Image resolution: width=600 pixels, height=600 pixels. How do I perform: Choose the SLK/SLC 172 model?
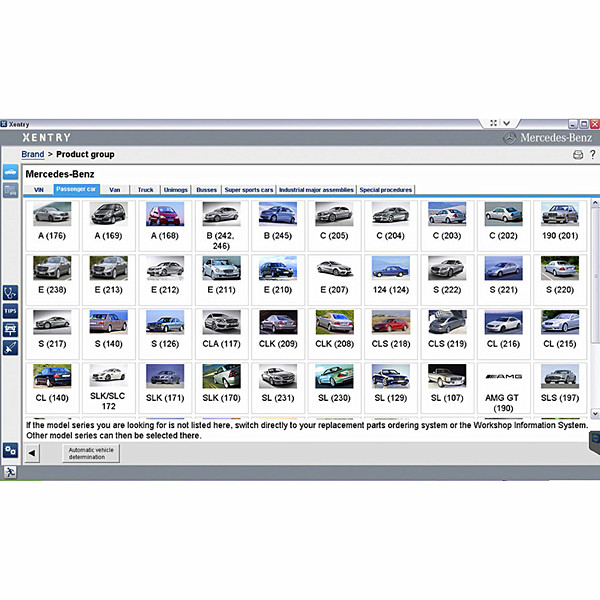(x=109, y=388)
